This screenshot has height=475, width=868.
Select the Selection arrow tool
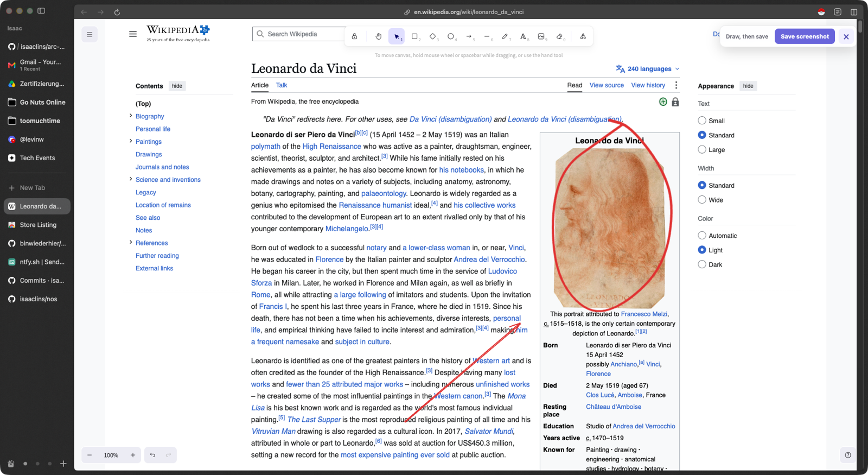(397, 36)
